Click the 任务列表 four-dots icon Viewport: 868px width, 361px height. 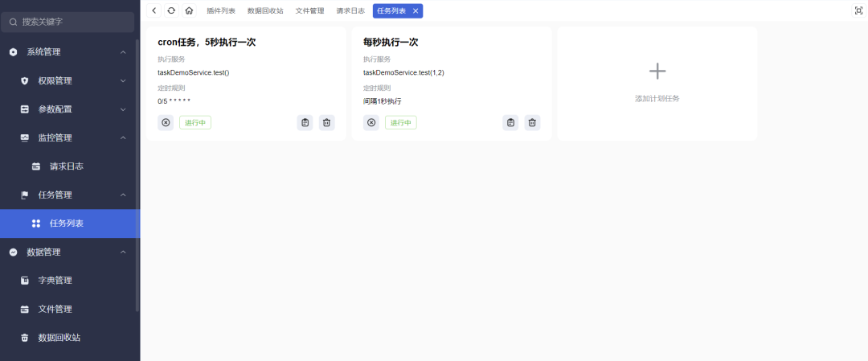36,224
